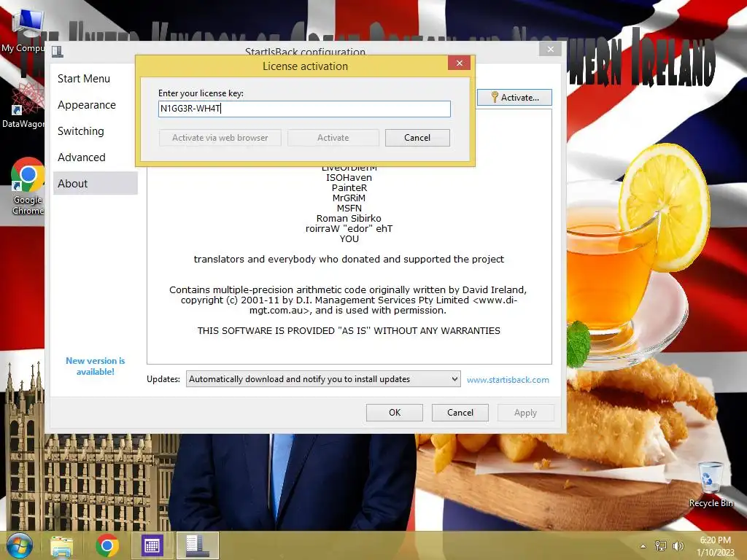Open File Explorer from the taskbar
This screenshot has height=560, width=747.
tap(62, 545)
